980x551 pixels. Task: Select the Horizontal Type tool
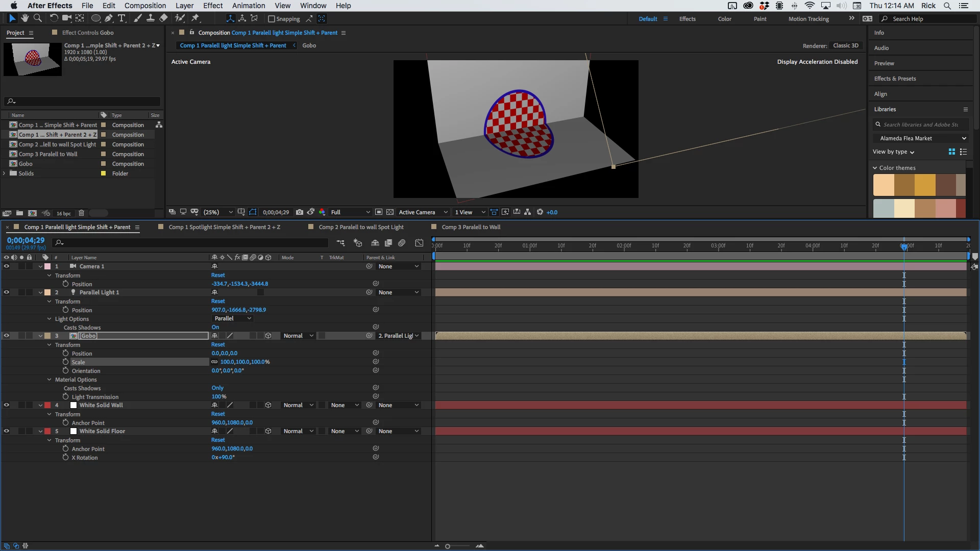[121, 18]
